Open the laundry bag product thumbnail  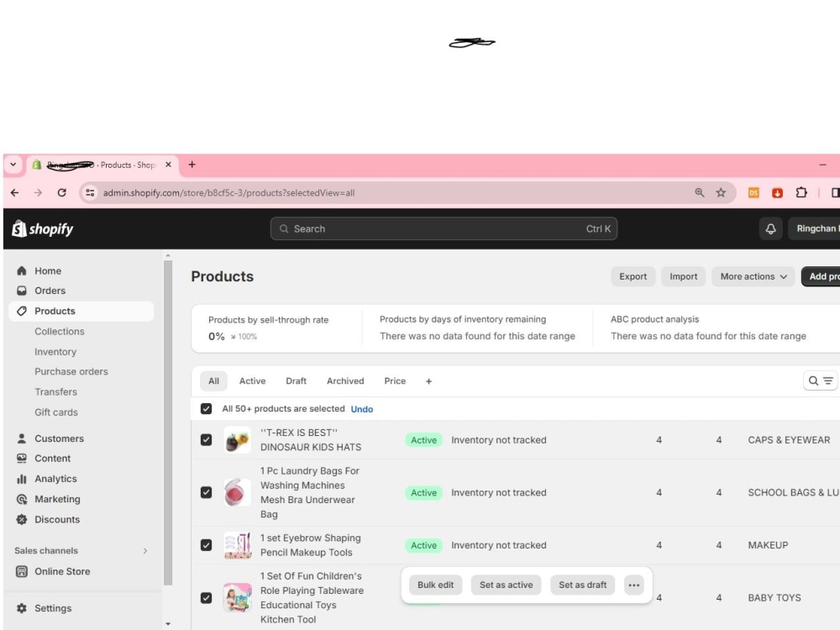[x=238, y=492]
